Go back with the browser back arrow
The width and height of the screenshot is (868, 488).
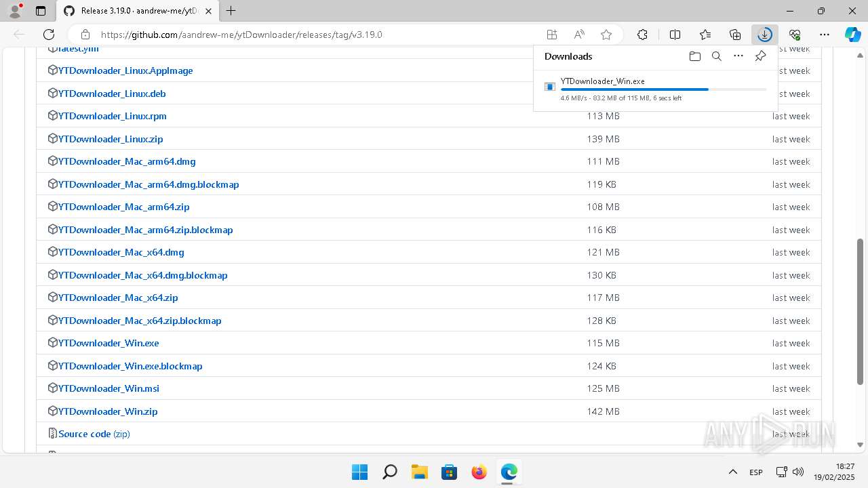tap(19, 35)
